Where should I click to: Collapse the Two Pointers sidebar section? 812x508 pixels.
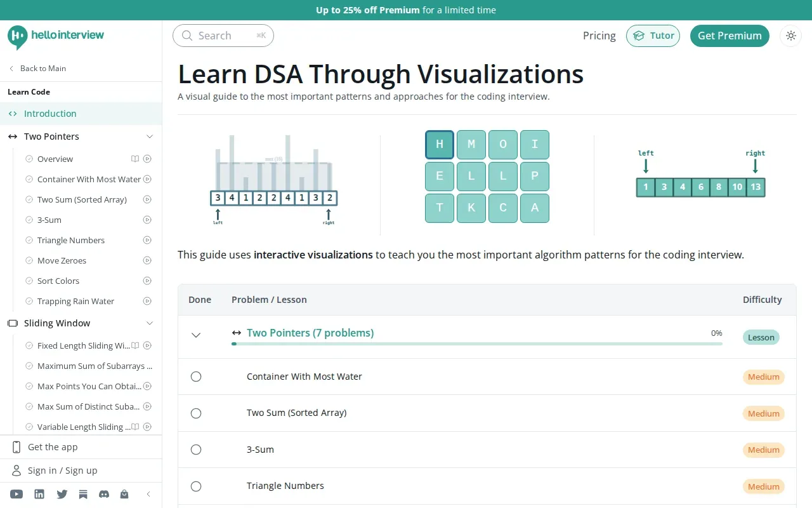[150, 137]
